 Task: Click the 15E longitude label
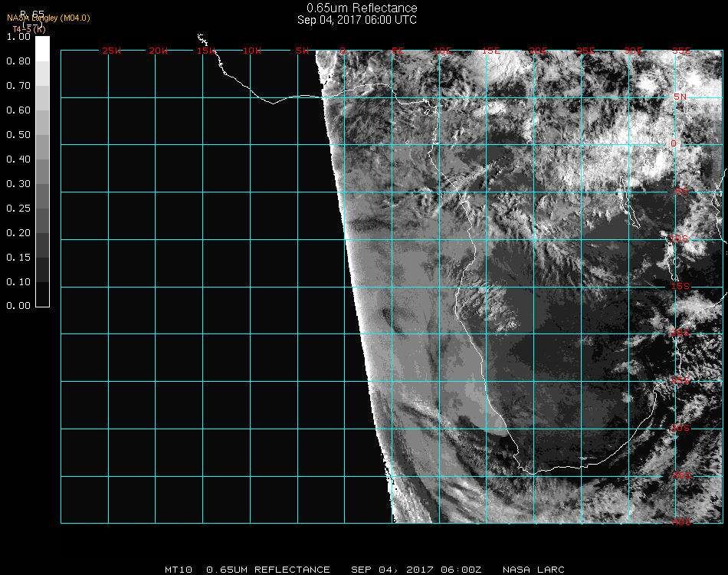pos(490,51)
